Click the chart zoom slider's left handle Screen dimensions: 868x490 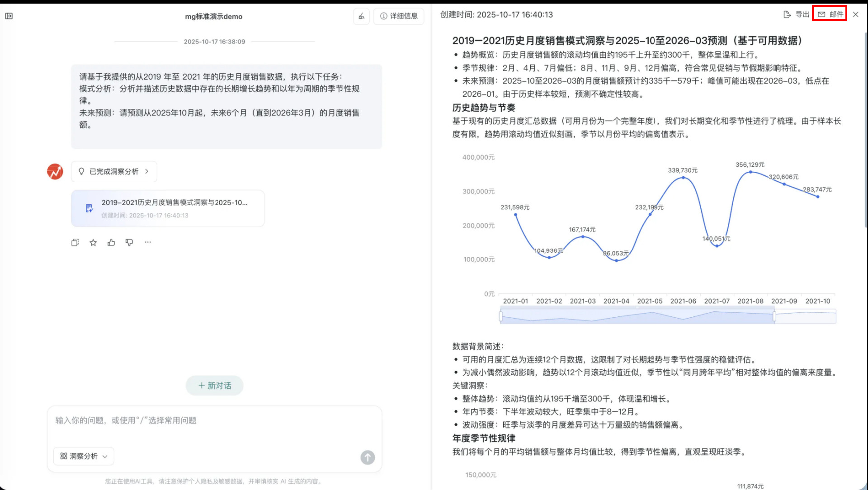click(x=500, y=316)
